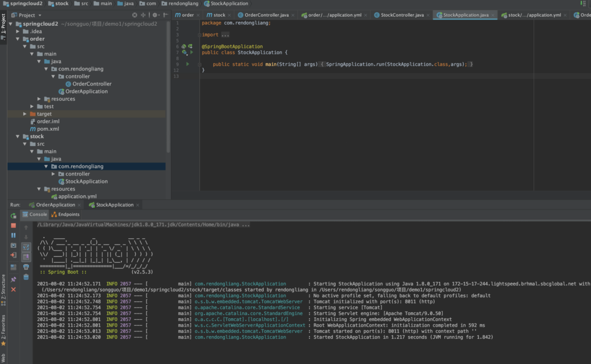
Task: Close the StockApplication.java editor tab
Action: [x=493, y=15]
